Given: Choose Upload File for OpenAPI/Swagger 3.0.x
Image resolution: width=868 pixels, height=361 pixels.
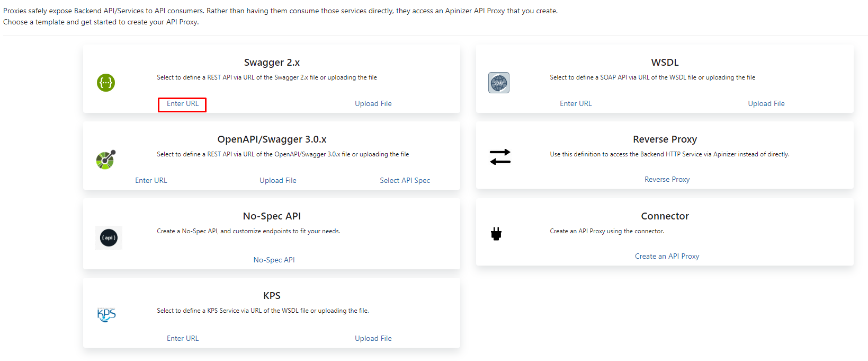Looking at the screenshot, I should (278, 181).
